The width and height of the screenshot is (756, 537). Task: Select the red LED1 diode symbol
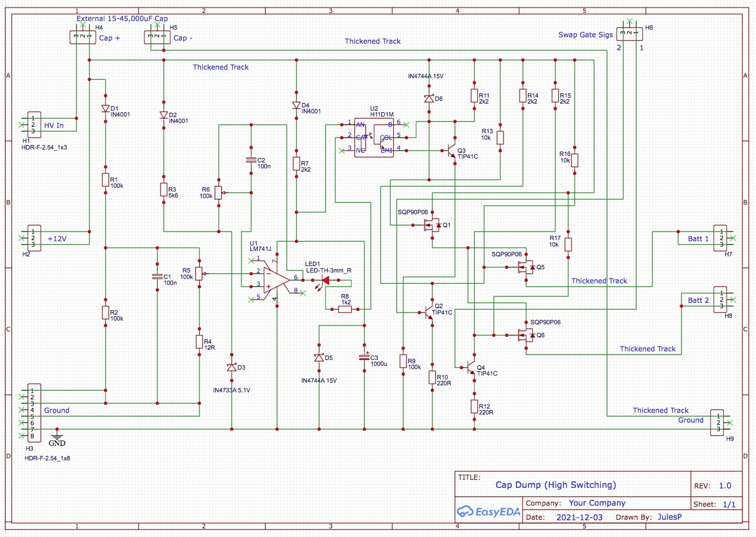[325, 281]
